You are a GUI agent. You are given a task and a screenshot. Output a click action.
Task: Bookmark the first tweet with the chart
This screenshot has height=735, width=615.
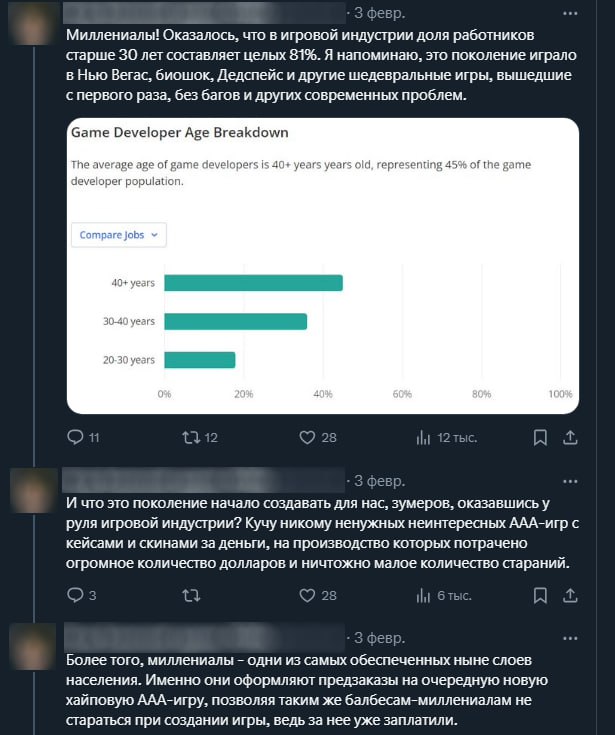point(540,437)
